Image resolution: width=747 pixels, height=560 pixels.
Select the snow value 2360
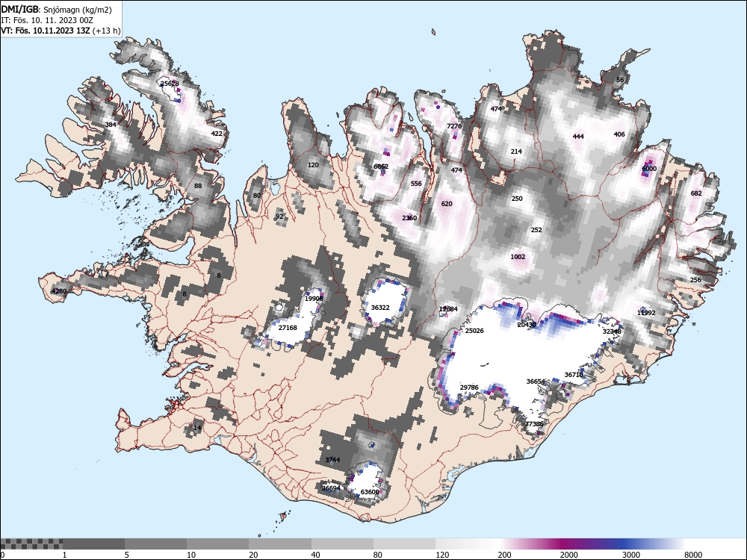pyautogui.click(x=409, y=218)
